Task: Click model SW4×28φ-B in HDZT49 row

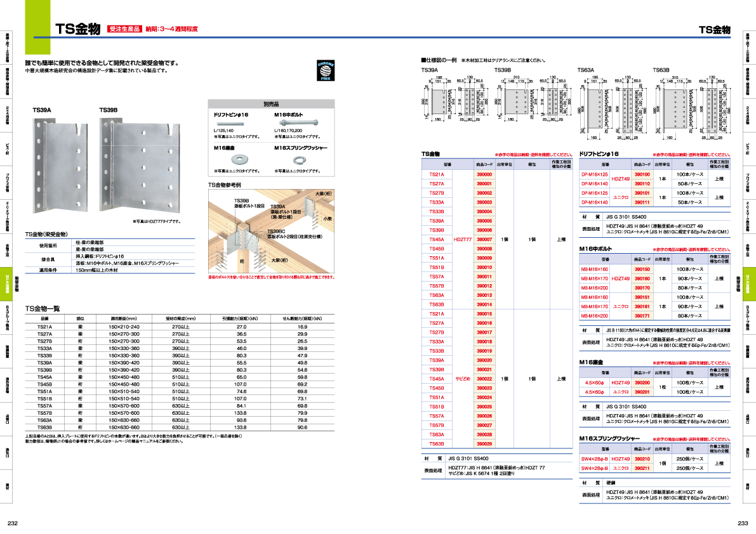Action: (595, 459)
